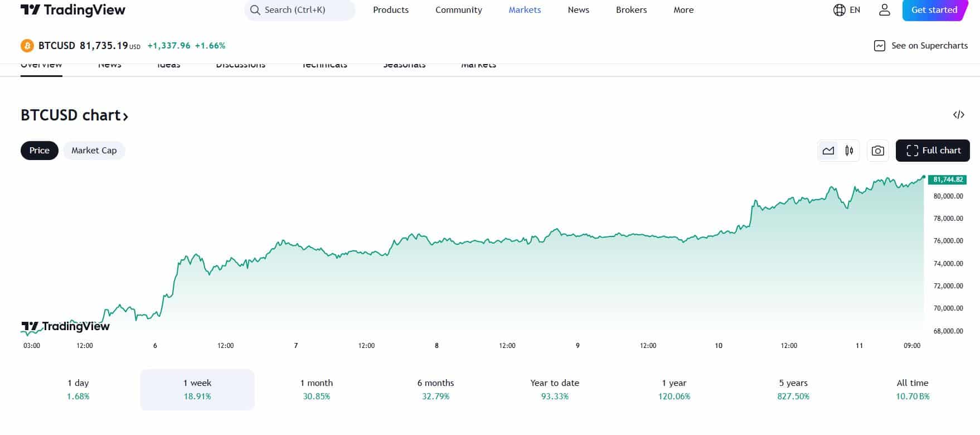Screen dimensions: 980x435
Task: Click the Get started button
Action: coord(934,10)
